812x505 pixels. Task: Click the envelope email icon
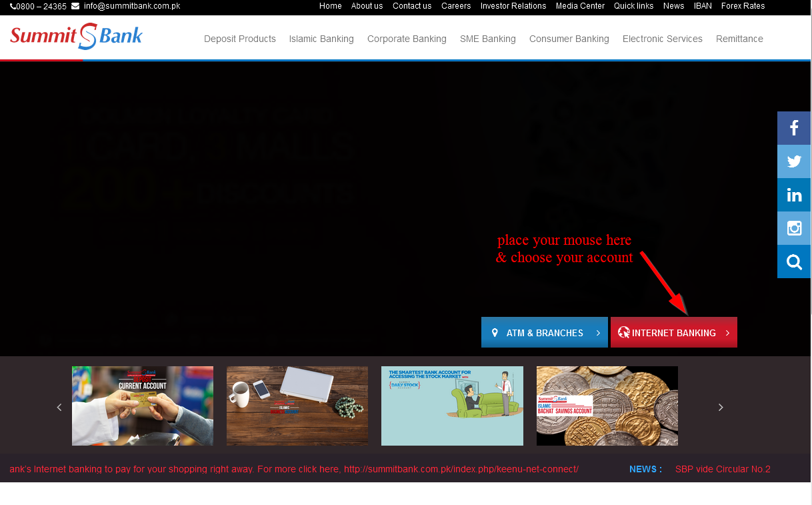[75, 6]
